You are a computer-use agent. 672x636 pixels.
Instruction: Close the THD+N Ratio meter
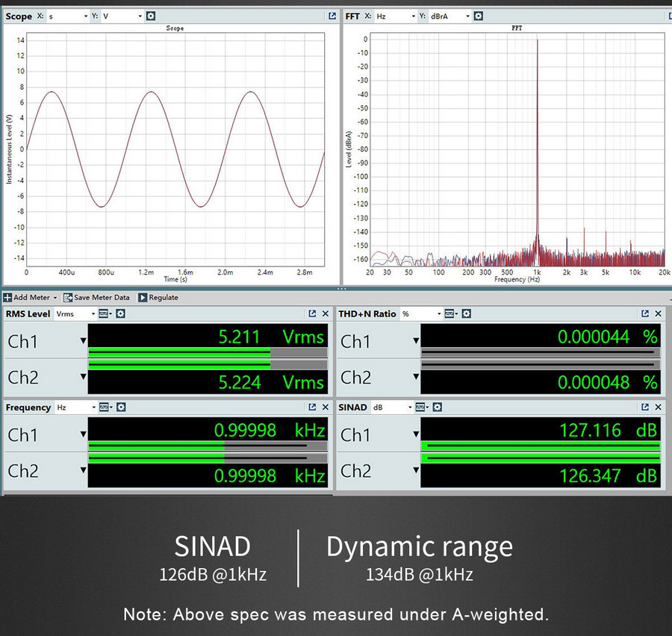[x=659, y=314]
